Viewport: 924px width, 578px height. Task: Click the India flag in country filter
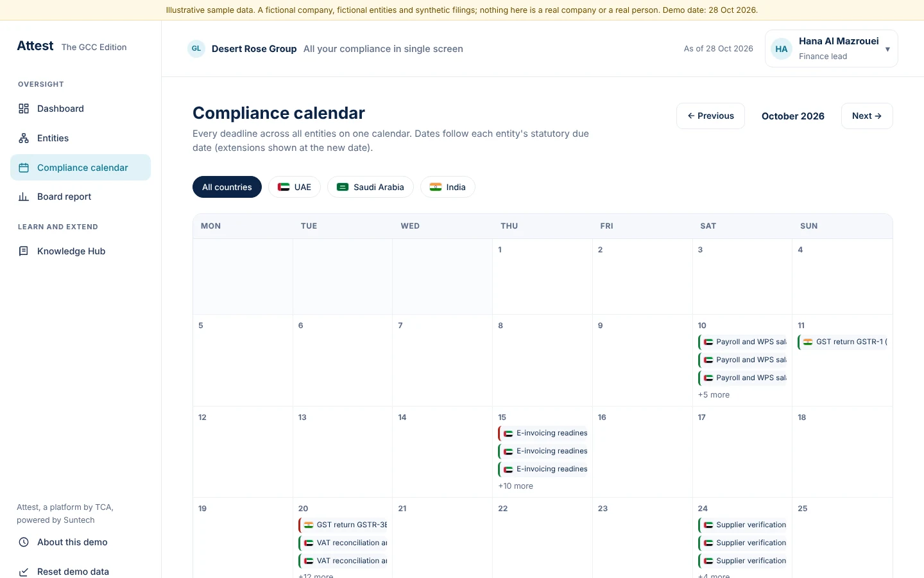[436, 187]
